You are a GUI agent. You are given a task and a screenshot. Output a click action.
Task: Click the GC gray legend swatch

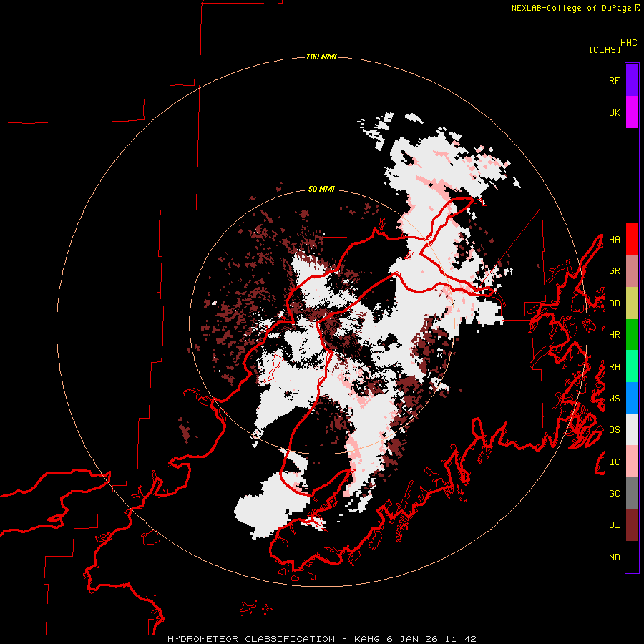pos(632,493)
